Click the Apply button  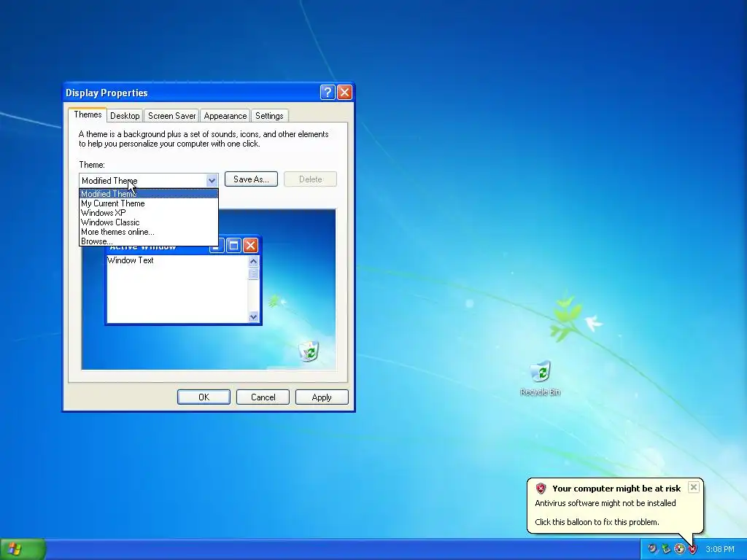click(322, 397)
